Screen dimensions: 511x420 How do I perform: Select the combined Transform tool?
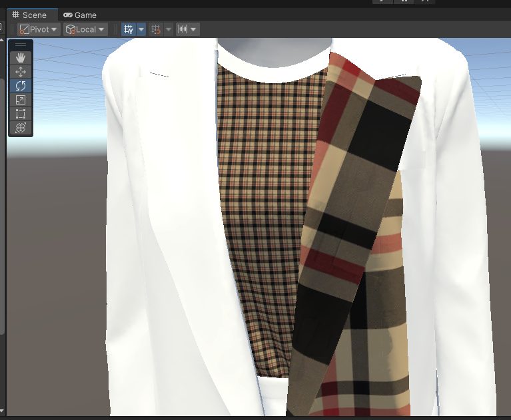21,128
